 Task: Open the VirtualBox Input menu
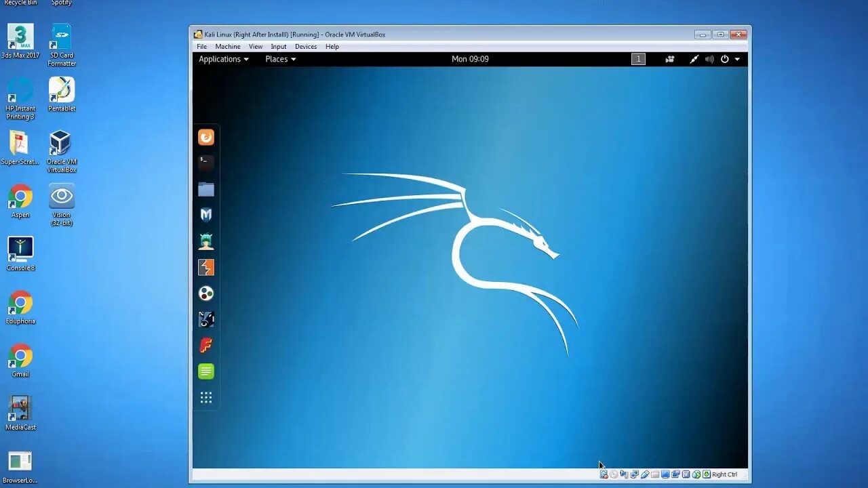[279, 47]
